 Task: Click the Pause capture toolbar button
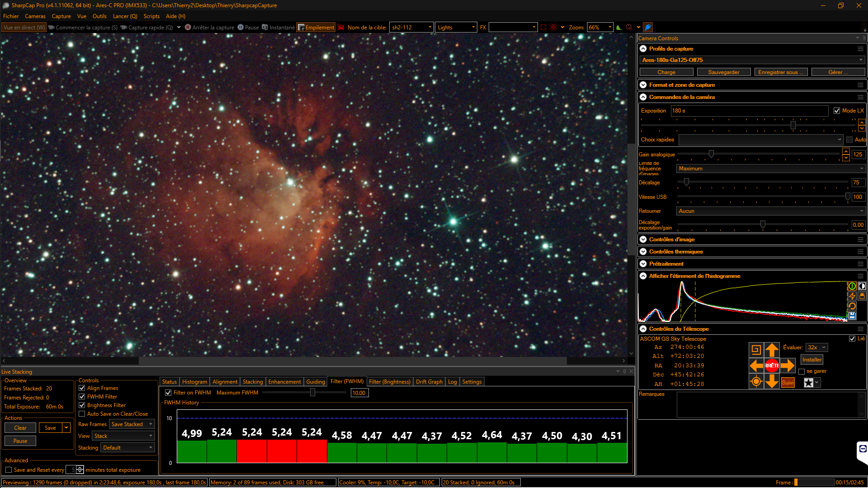click(x=248, y=28)
